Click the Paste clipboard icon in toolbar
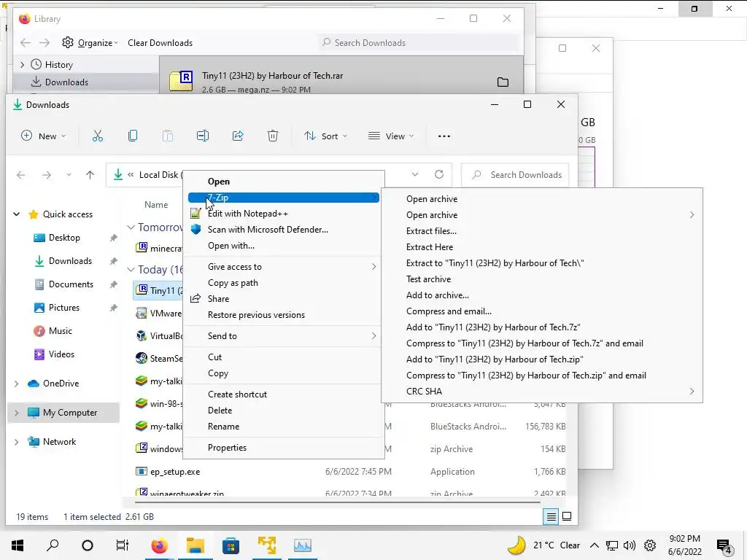 (x=168, y=136)
